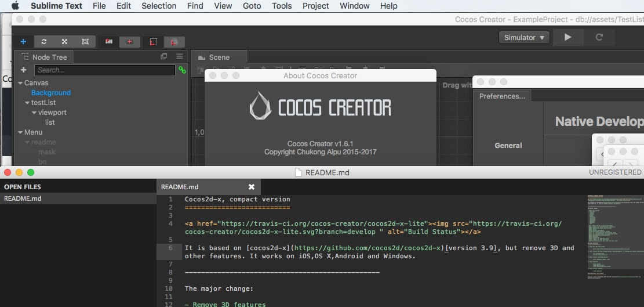Image resolution: width=644 pixels, height=307 pixels.
Task: Select the list node in tree
Action: (x=50, y=122)
